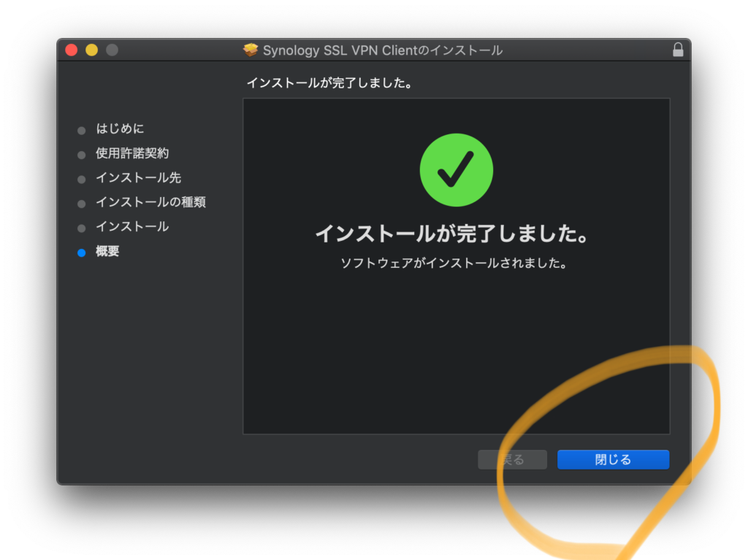Select the fifth sidebar step labeled インストール
Image resolution: width=748 pixels, height=560 pixels.
click(132, 227)
